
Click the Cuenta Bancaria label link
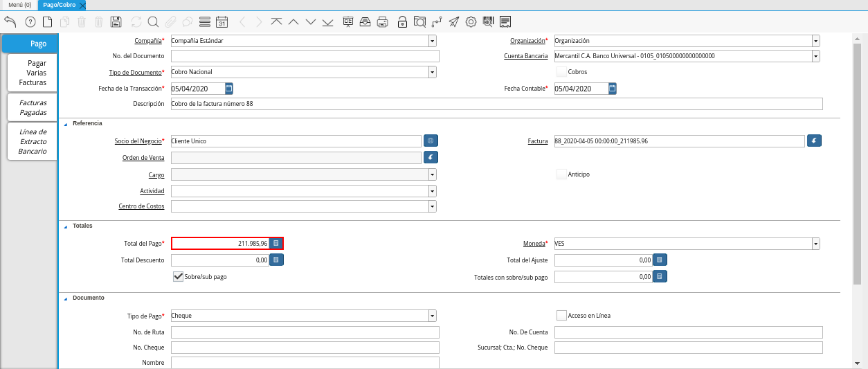(525, 56)
